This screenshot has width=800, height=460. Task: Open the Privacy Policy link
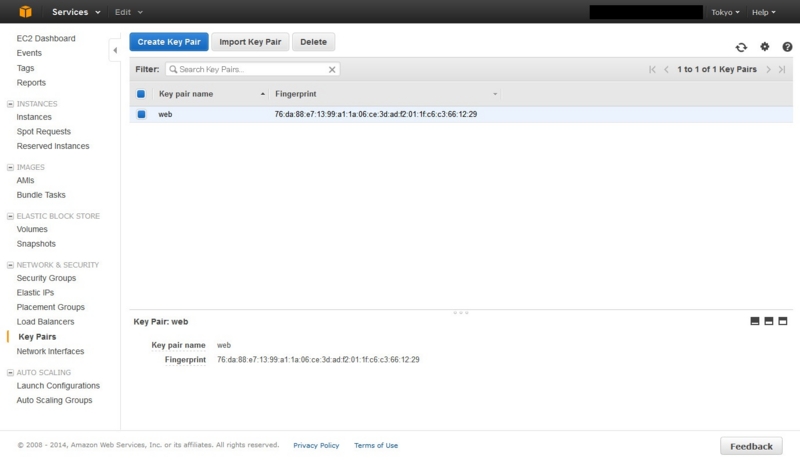point(316,445)
